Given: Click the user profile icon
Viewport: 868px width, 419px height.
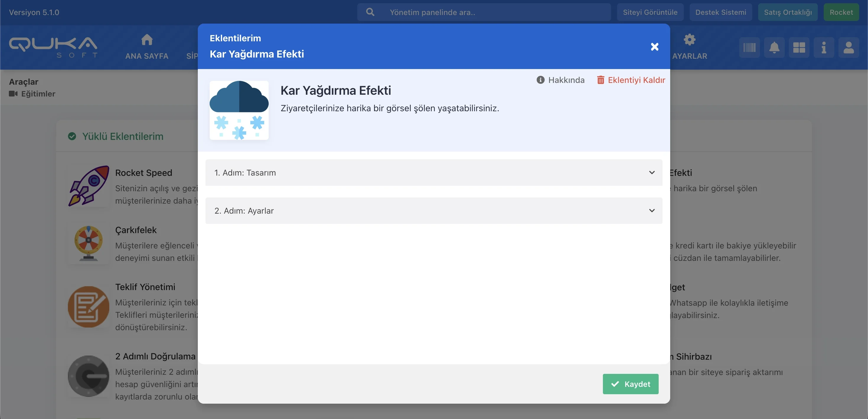Looking at the screenshot, I should click(848, 48).
